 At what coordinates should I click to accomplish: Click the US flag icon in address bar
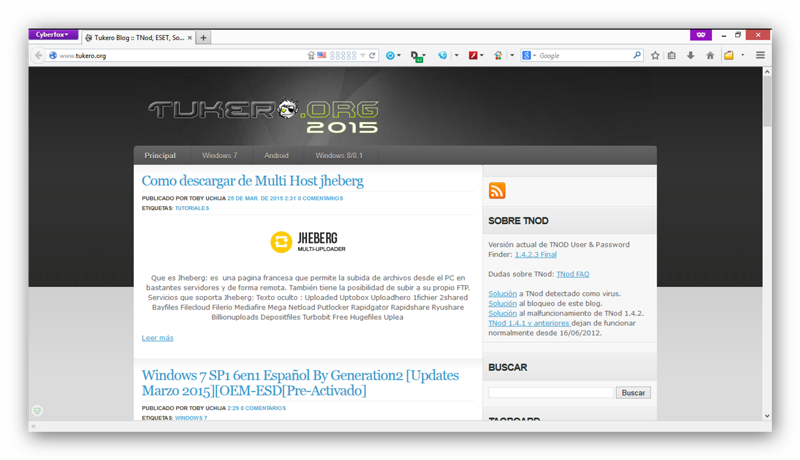click(x=321, y=55)
